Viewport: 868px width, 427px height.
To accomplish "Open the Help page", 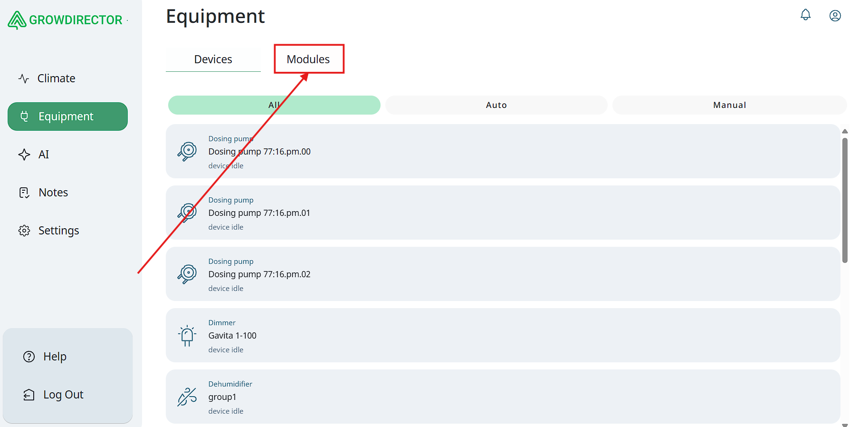I will point(55,357).
